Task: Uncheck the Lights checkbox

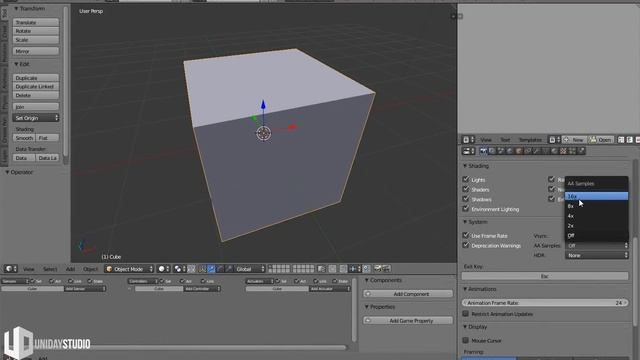Action: point(466,179)
